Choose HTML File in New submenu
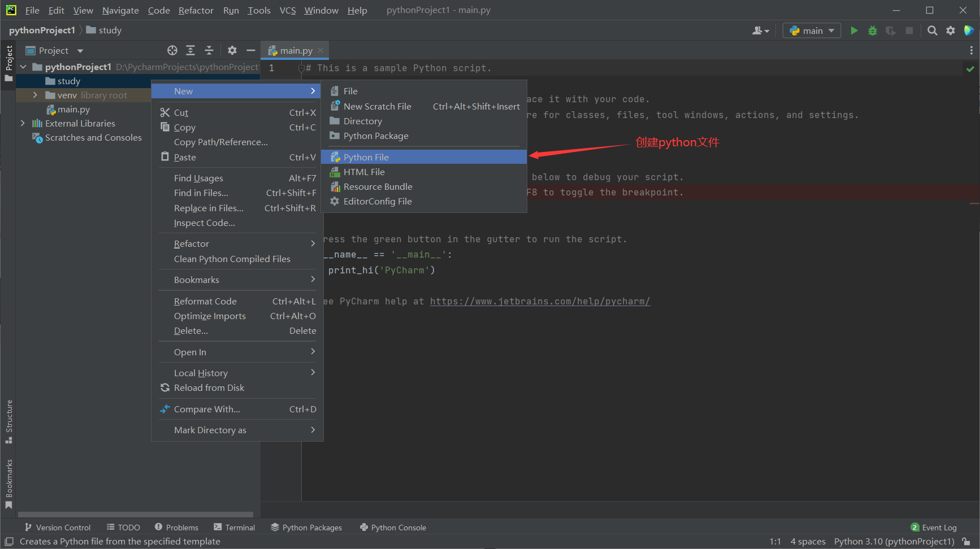This screenshot has width=980, height=549. (x=424, y=172)
